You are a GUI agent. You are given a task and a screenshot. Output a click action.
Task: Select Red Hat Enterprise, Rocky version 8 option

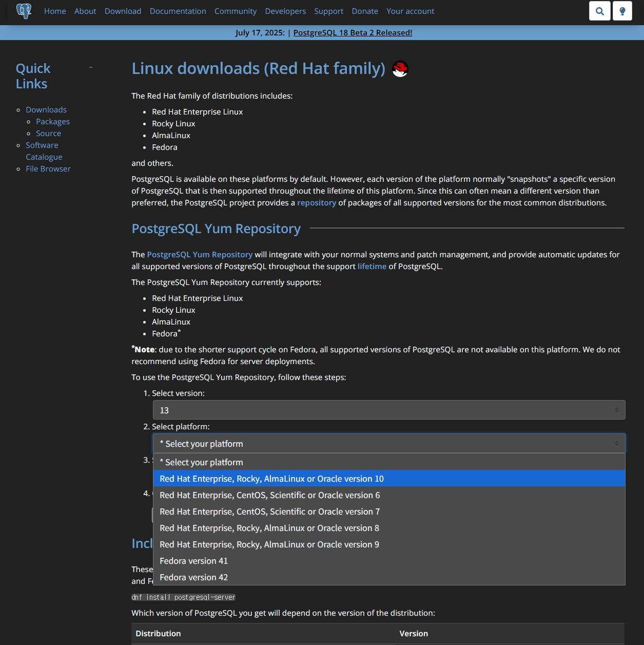tap(389, 528)
